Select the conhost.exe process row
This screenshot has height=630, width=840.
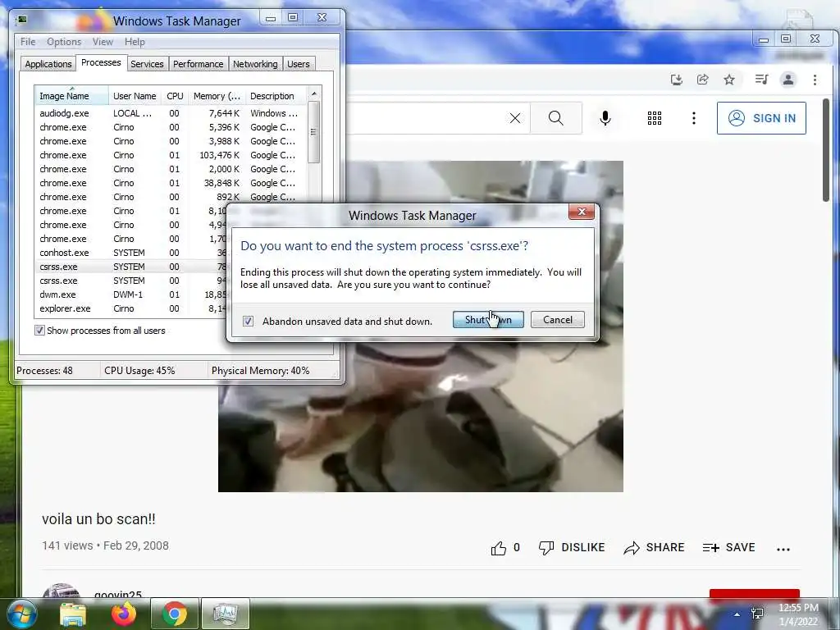(130, 253)
